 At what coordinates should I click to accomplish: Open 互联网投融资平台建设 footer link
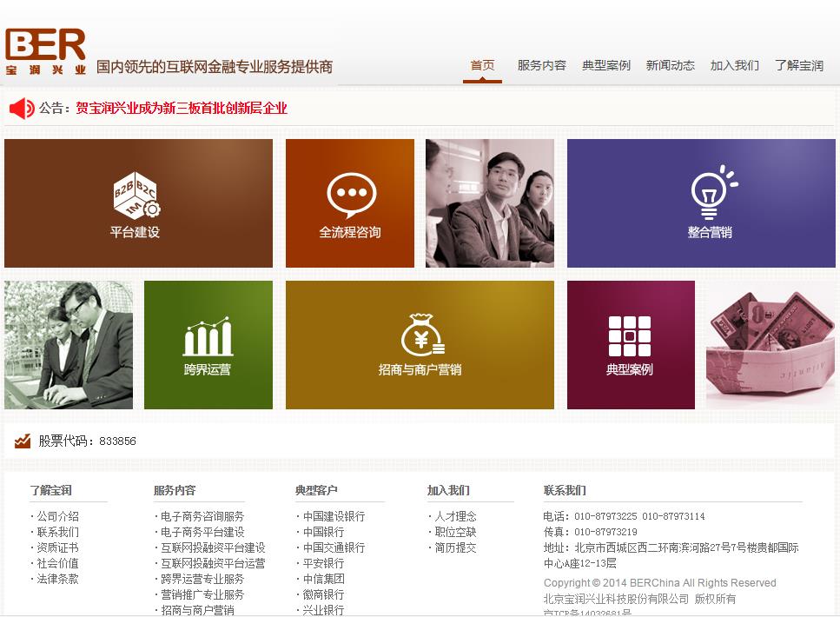(x=213, y=547)
